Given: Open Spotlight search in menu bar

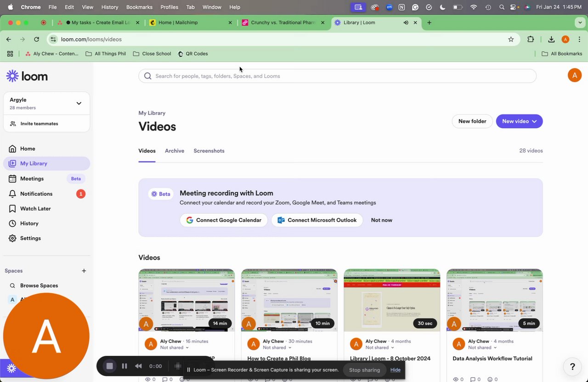Looking at the screenshot, I should (501, 7).
